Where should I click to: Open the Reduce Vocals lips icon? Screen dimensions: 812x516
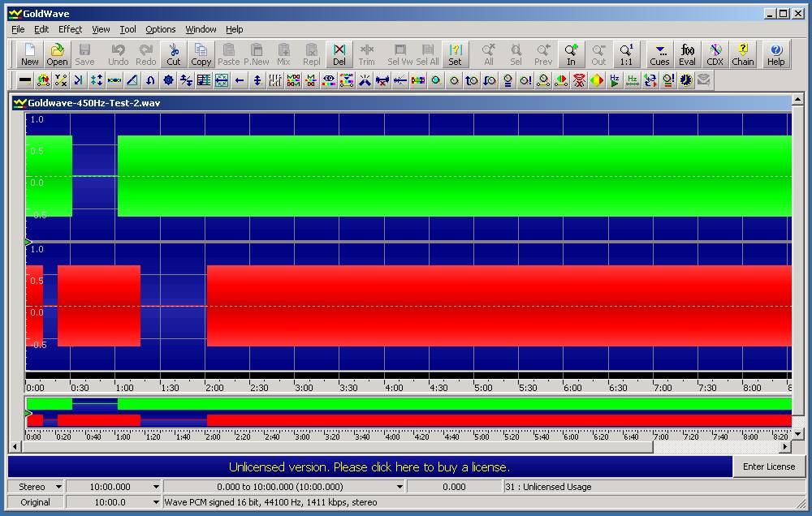[x=579, y=80]
